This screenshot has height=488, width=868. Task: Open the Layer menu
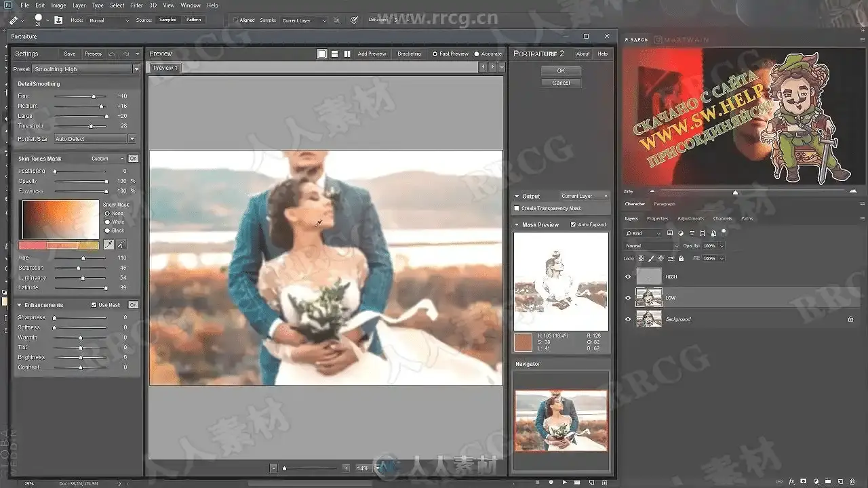tap(79, 5)
